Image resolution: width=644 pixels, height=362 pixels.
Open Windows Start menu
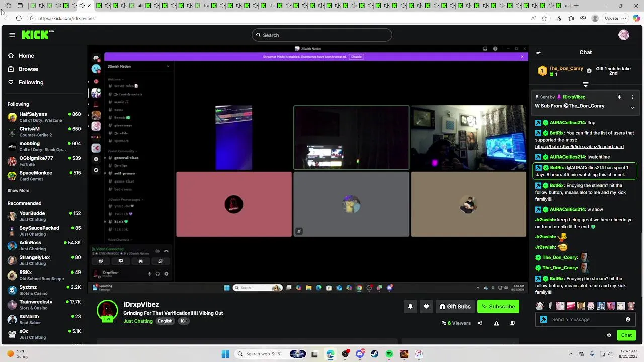click(225, 354)
